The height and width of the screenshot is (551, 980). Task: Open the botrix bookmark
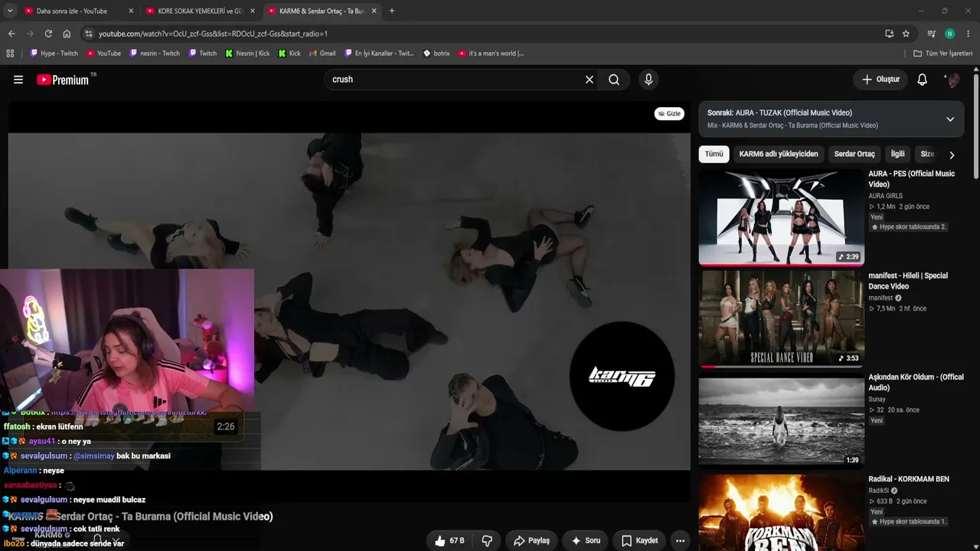click(436, 54)
